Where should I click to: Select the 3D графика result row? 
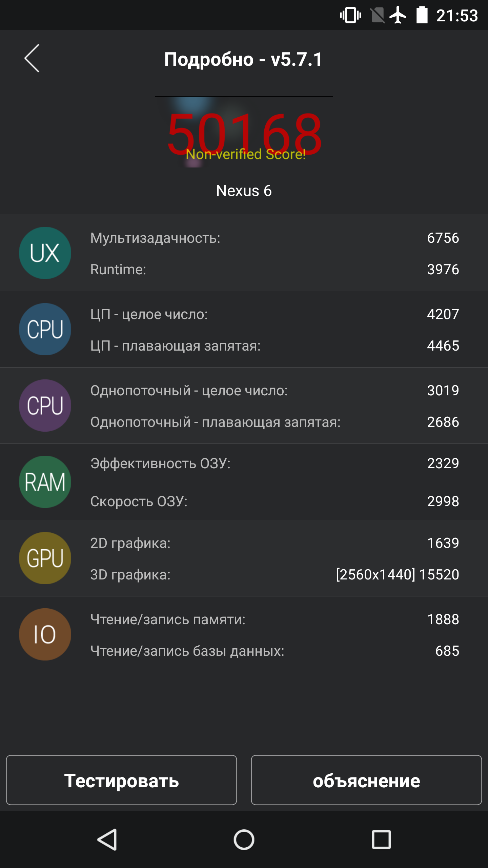click(x=274, y=575)
